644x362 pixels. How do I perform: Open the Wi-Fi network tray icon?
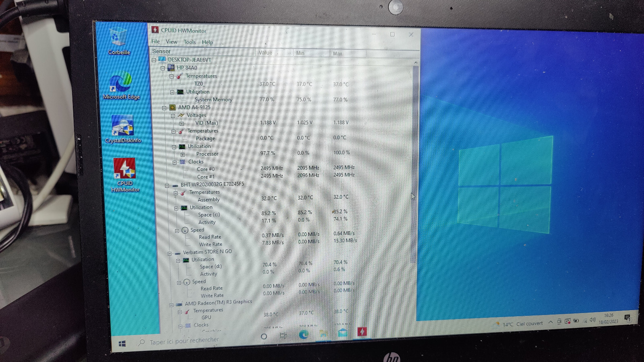click(585, 321)
